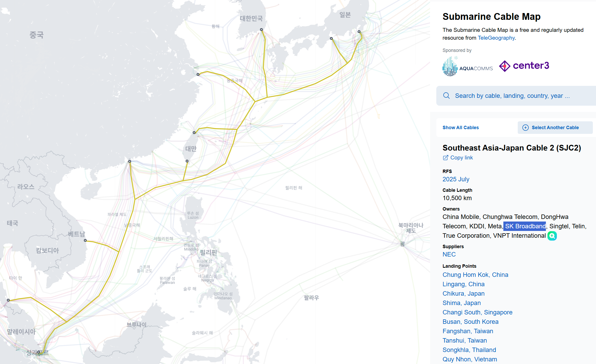Screen dimensions: 596x364
Task: Open Lingang, China landing point
Action: [x=463, y=284]
